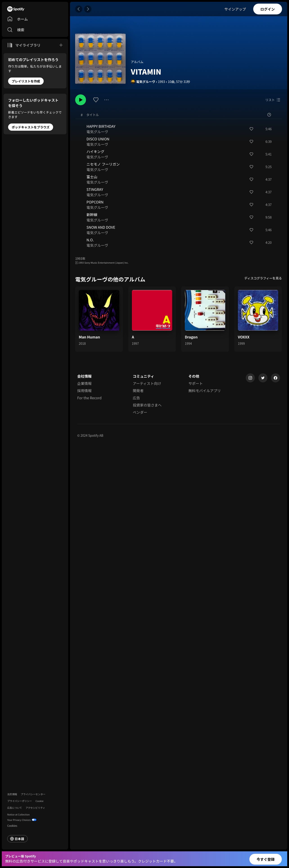Open 検索 in sidebar
Viewport: 289px width, 868px height.
tap(16, 30)
